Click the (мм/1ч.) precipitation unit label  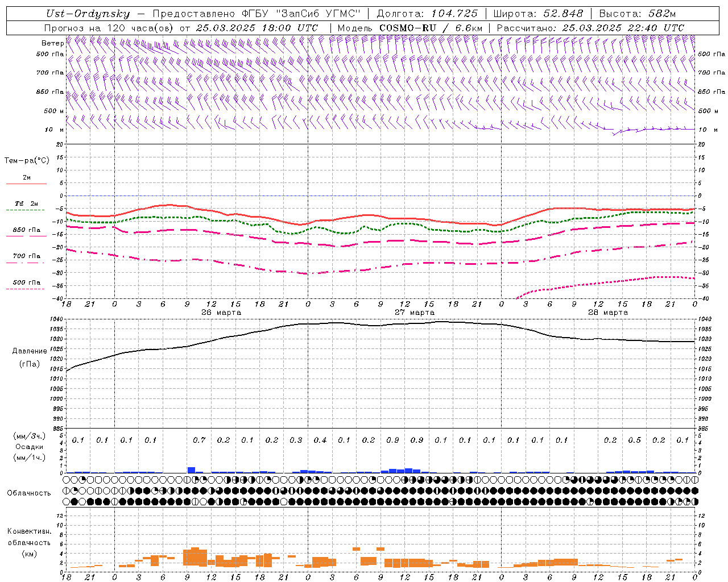(x=28, y=458)
